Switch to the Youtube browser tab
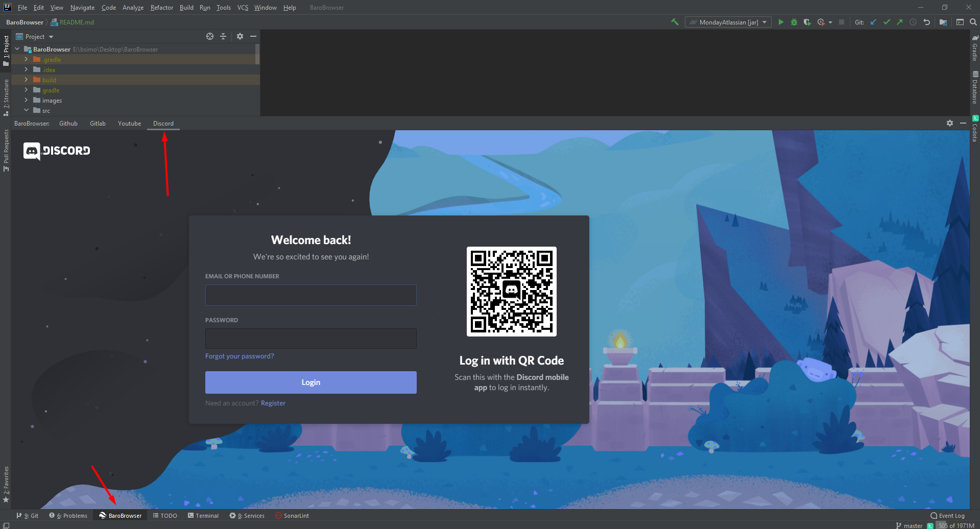This screenshot has height=529, width=980. (129, 124)
